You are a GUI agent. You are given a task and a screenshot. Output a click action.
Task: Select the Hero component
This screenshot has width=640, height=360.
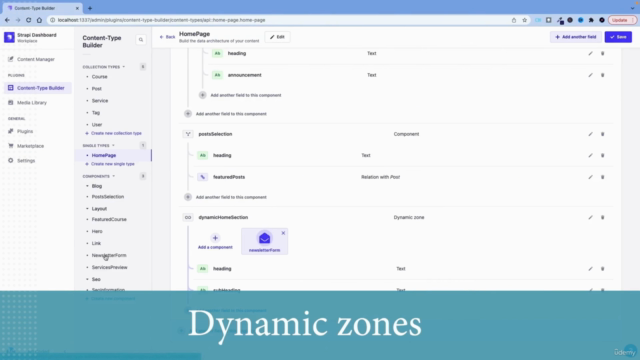(x=97, y=231)
